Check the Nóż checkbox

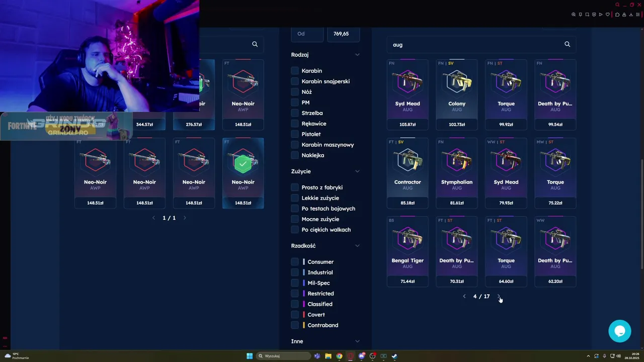tap(295, 92)
